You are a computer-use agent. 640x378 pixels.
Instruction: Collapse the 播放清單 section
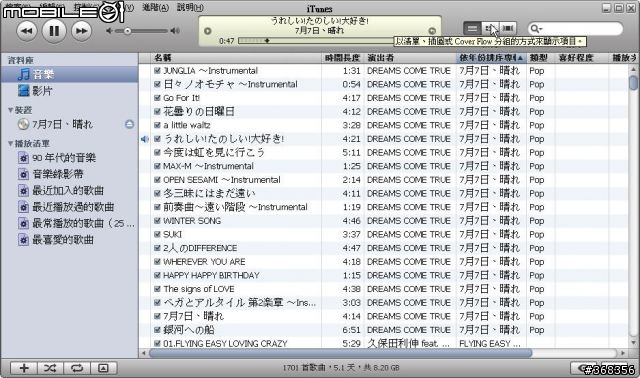[x=10, y=144]
